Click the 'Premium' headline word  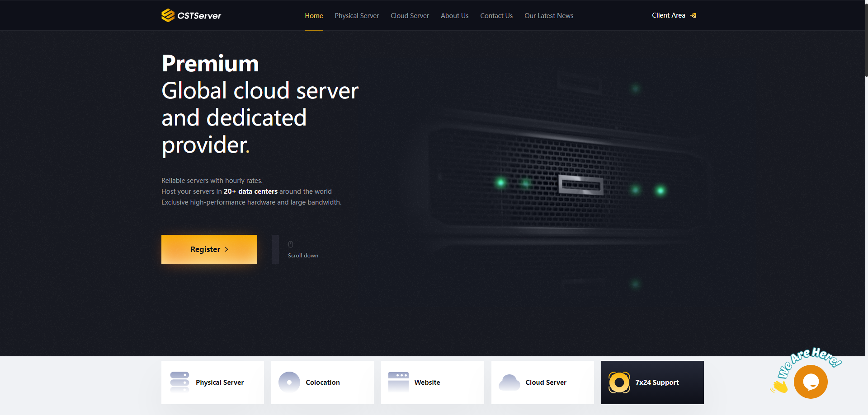click(210, 63)
